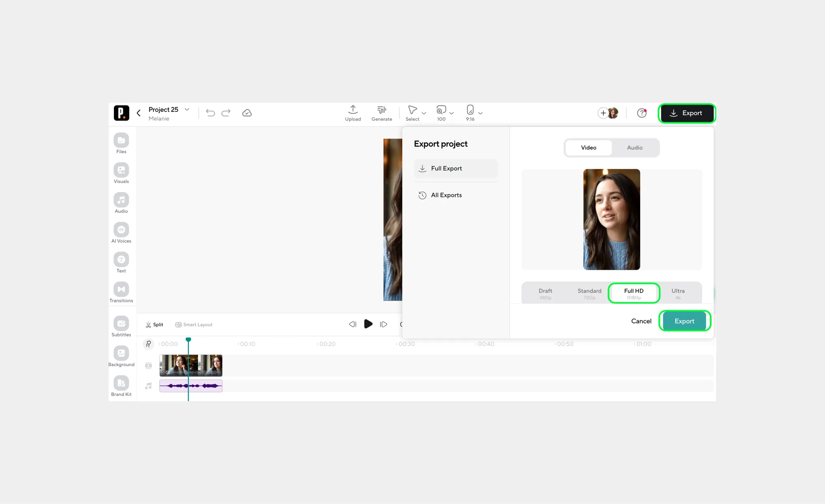This screenshot has height=504, width=825.
Task: Click the undo arrow icon
Action: click(210, 113)
